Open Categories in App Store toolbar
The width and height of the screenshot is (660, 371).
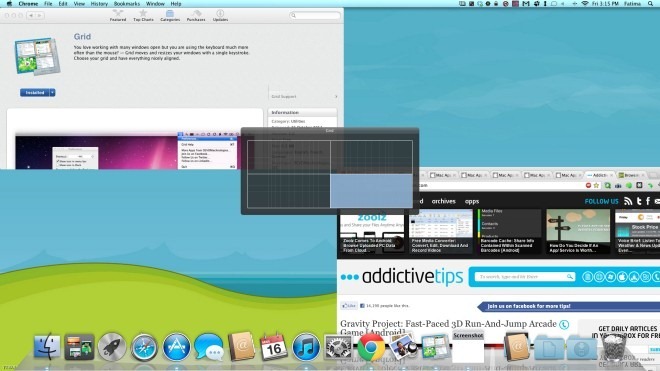[170, 16]
